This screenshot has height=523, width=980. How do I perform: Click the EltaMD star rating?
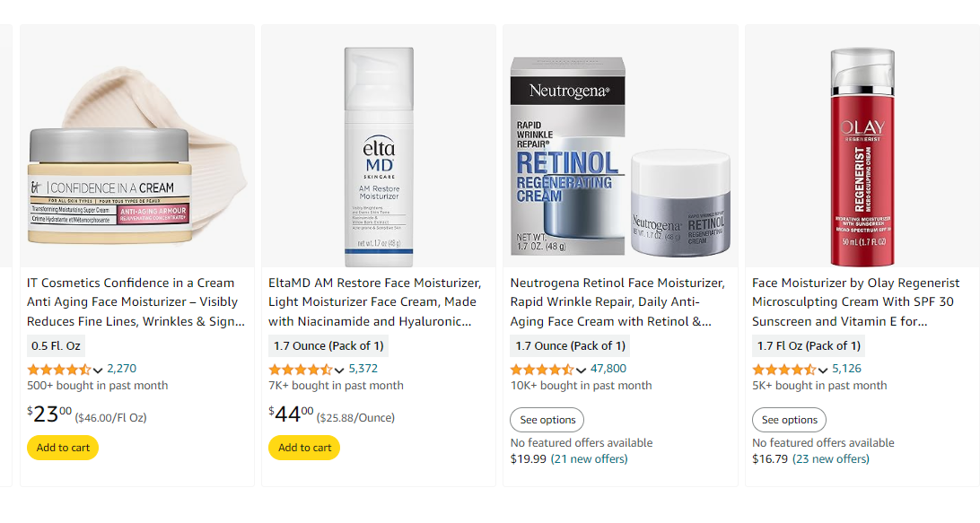[x=301, y=370]
